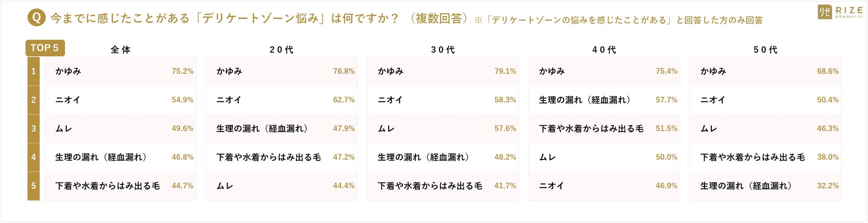Click 生理の漏れ(経血漏れ) in the 40代 column
Viewport: 868px width, 223px height.
[x=584, y=100]
